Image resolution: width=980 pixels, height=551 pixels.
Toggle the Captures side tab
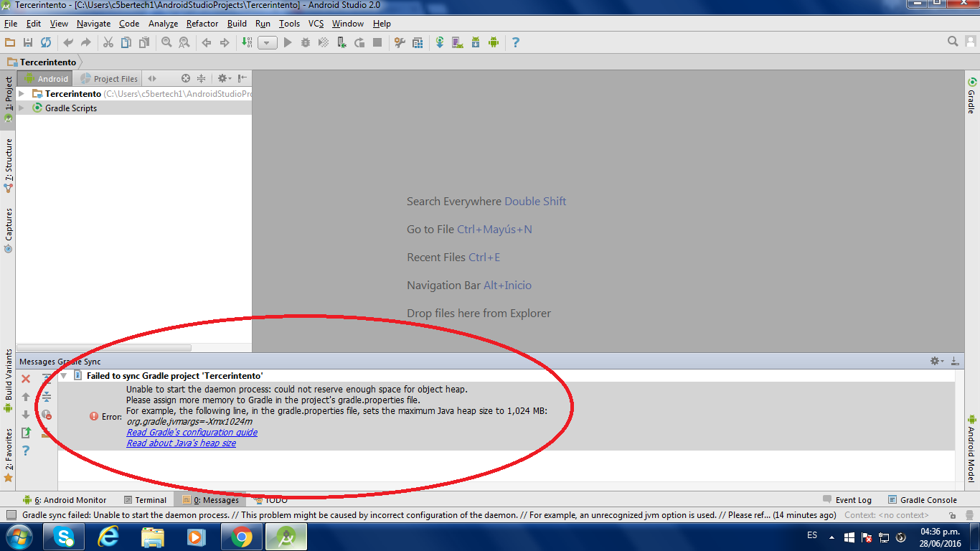point(8,230)
